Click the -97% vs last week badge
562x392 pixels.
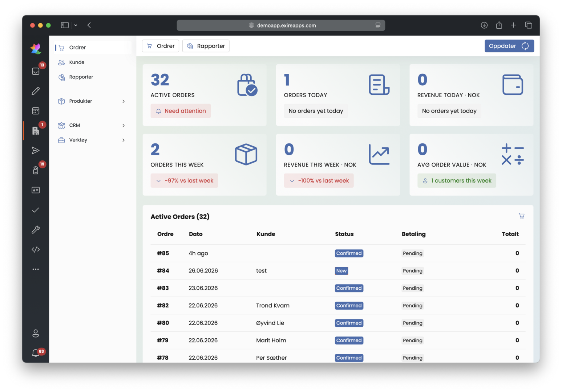184,181
